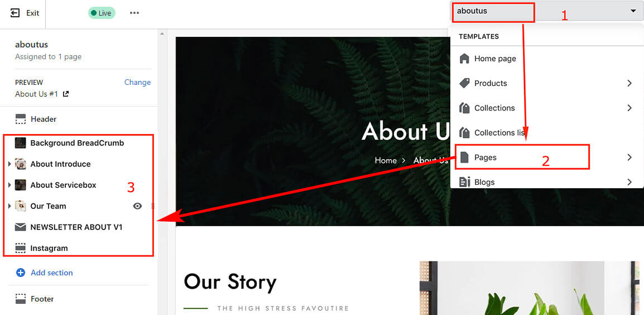Choose Home page from templates list

coord(547,59)
